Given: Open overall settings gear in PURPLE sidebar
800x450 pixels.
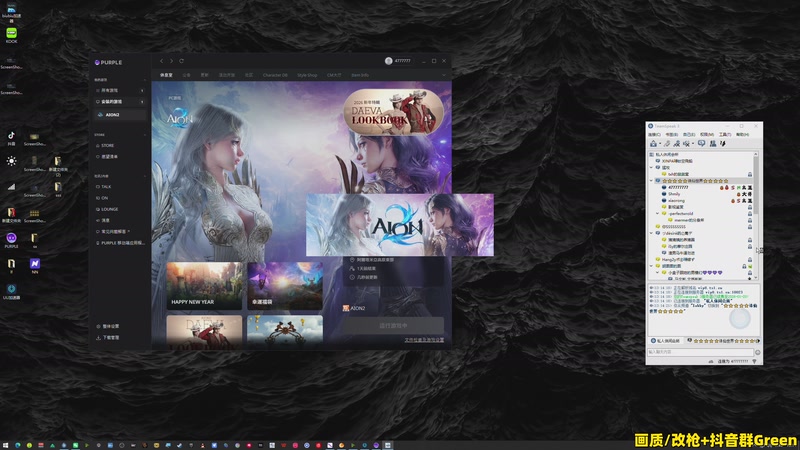Looking at the screenshot, I should pos(107,326).
